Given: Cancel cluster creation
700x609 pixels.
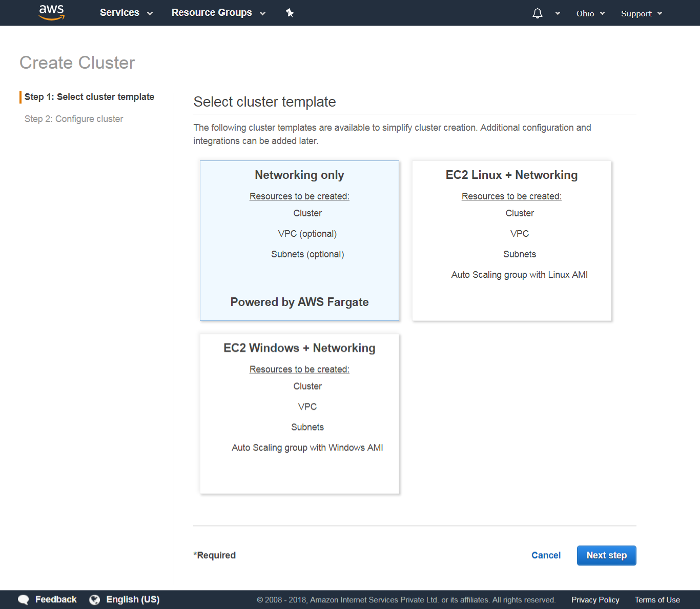Looking at the screenshot, I should pyautogui.click(x=546, y=555).
